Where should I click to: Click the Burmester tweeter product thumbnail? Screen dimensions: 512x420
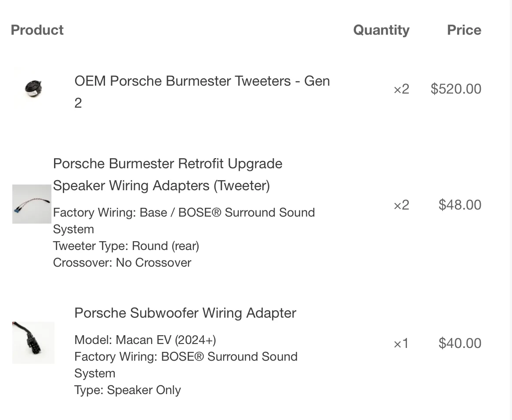[x=33, y=89]
